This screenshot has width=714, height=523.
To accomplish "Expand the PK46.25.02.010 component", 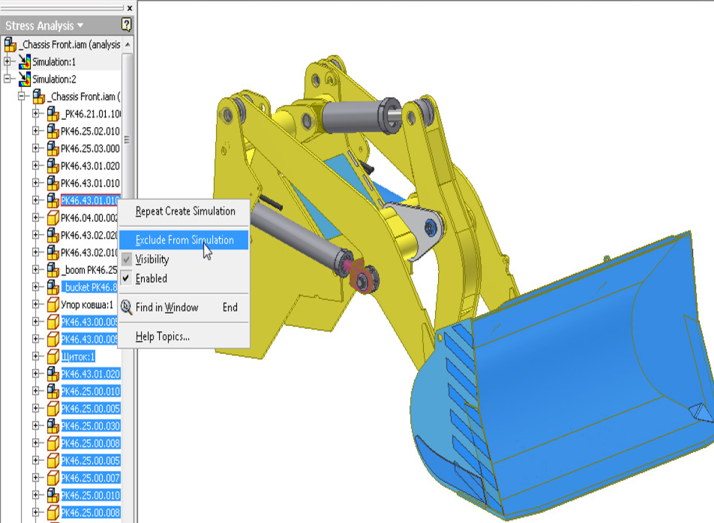I will click(36, 131).
